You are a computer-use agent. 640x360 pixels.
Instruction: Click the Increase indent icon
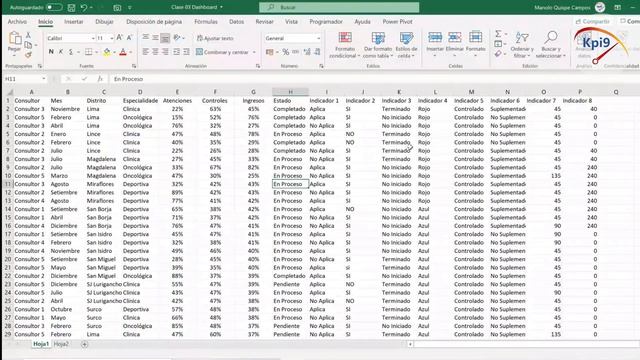click(187, 52)
